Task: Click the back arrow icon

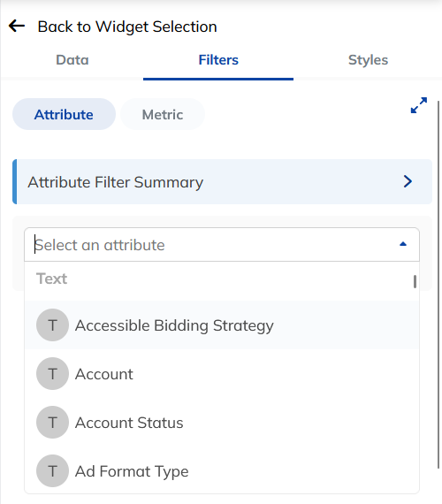Action: 17,26
